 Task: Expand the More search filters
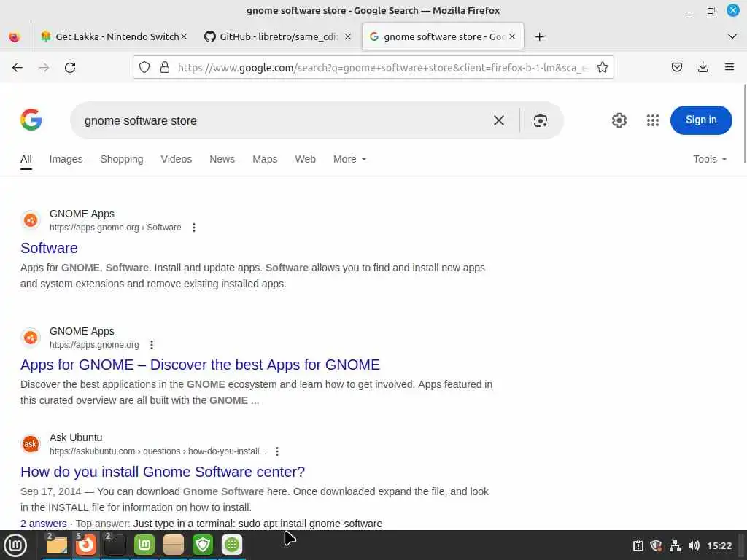[x=349, y=159]
